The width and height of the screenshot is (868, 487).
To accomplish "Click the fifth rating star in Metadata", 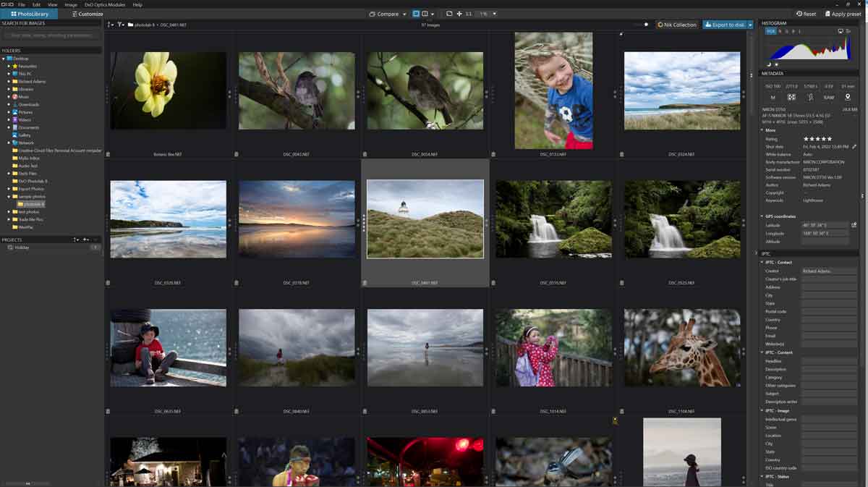I will coord(830,139).
